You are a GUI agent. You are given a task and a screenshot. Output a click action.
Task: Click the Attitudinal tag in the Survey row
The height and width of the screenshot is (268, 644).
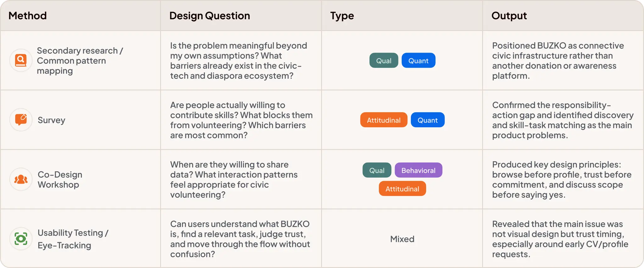click(384, 120)
